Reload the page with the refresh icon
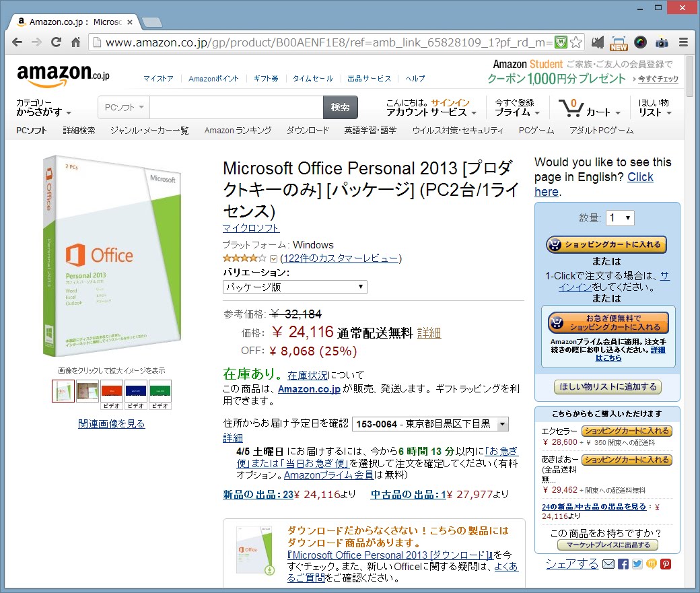The height and width of the screenshot is (593, 700). click(57, 42)
